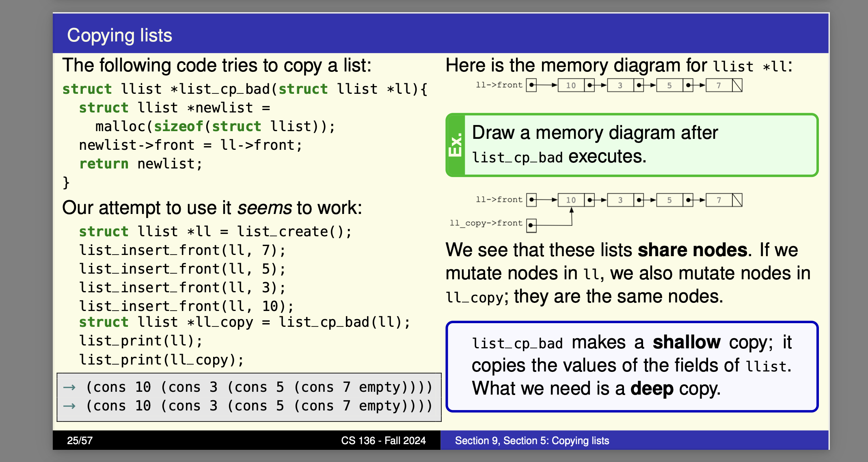The image size is (868, 462).
Task: Click the malloc call in the code
Action: click(121, 126)
